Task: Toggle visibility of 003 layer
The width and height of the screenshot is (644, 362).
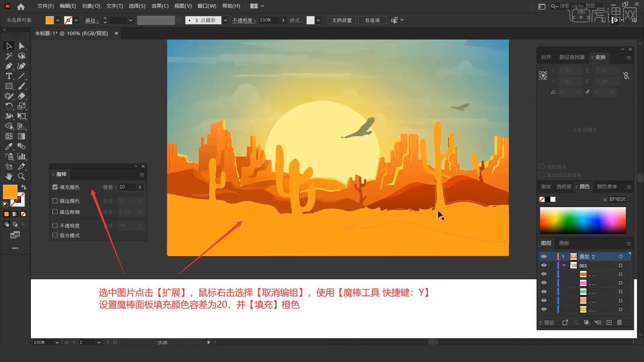Action: (544, 265)
